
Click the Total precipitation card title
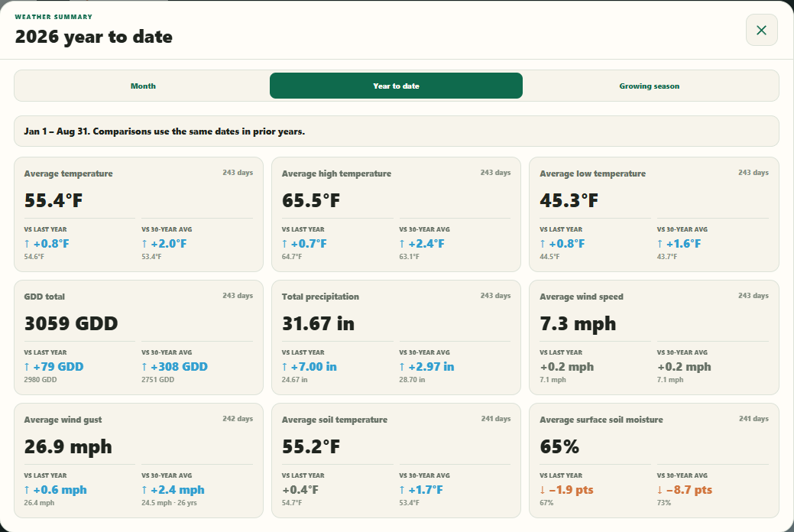(320, 297)
